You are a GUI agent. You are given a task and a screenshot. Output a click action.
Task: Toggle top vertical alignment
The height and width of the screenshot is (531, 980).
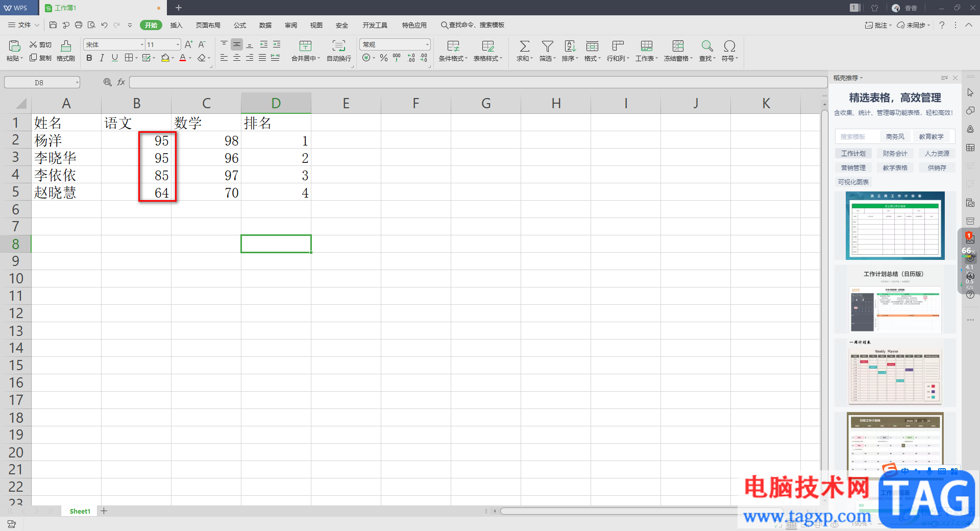pos(224,45)
